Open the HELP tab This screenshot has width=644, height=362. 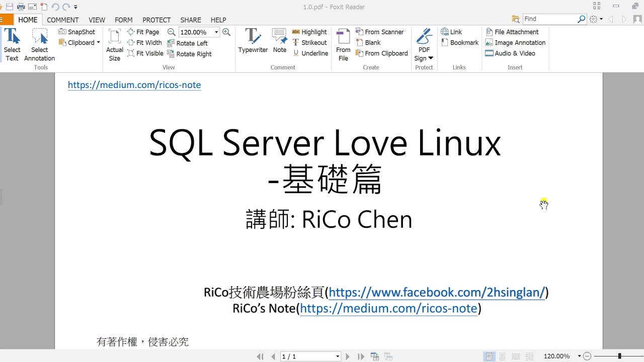point(218,20)
